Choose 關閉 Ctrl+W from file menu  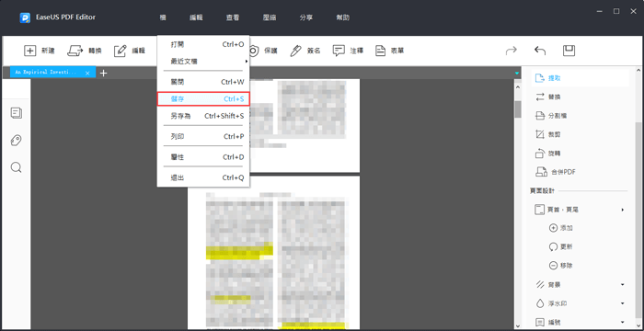(x=203, y=82)
